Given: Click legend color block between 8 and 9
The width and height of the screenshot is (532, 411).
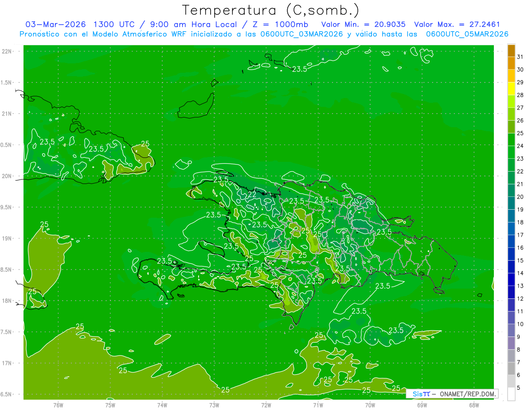Looking at the screenshot, I should tap(511, 343).
